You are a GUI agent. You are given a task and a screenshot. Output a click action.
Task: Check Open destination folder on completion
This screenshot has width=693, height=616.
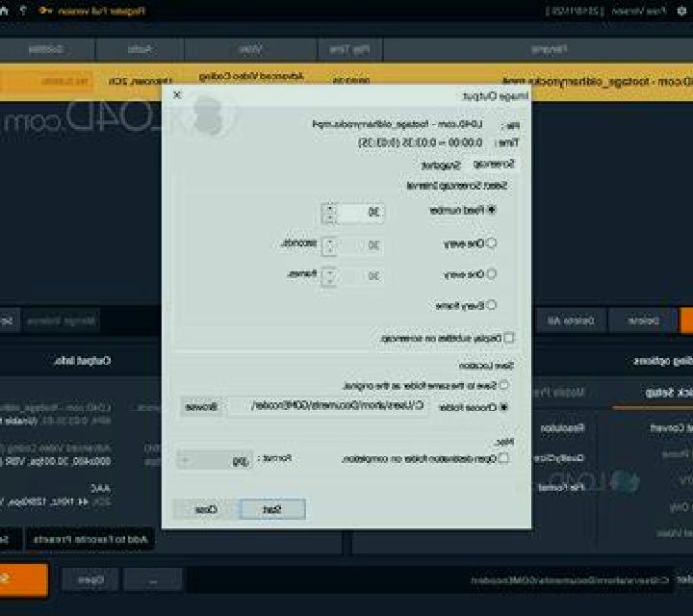click(x=503, y=458)
